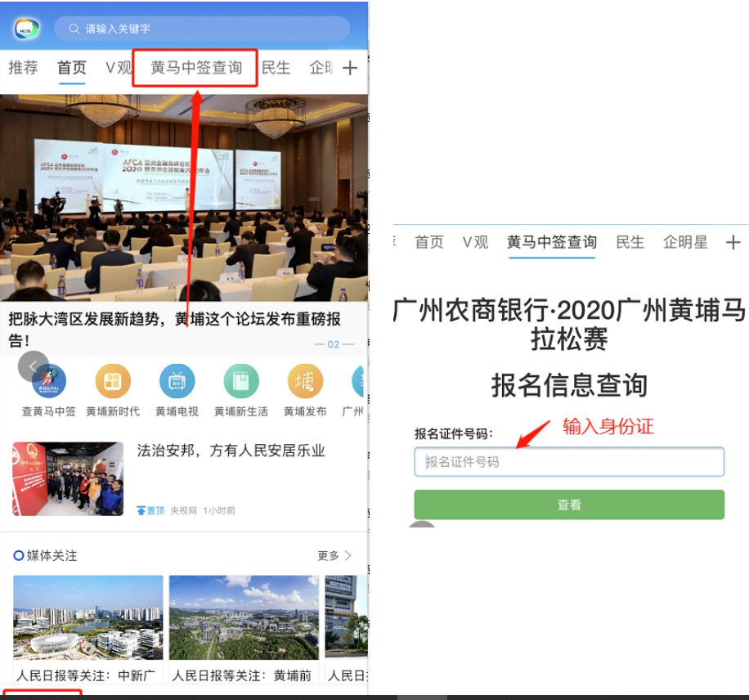Screen dimensions: 749x700
Task: Open the 查黄马中签 shortcut icon
Action: coord(49,381)
